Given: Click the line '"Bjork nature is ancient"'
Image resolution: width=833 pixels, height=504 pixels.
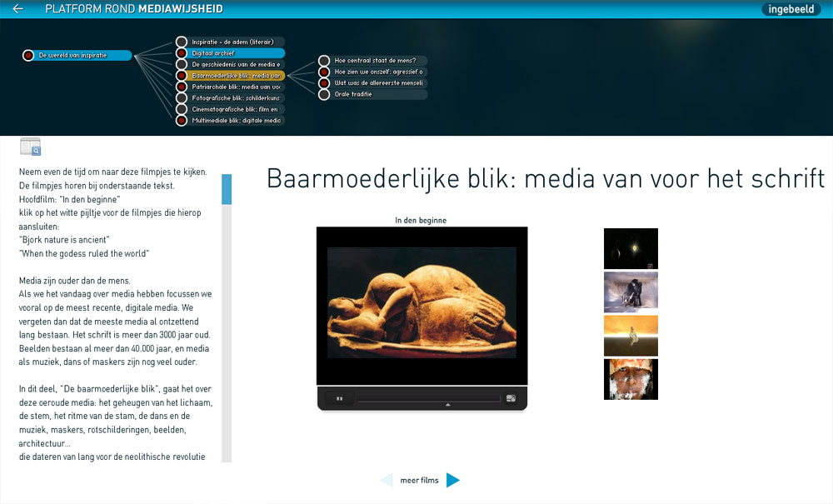Looking at the screenshot, I should 64,240.
